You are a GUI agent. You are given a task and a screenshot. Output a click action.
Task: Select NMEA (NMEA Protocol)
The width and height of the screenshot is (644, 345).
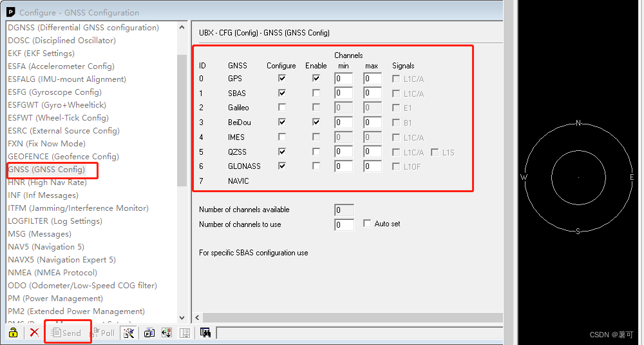coord(53,273)
